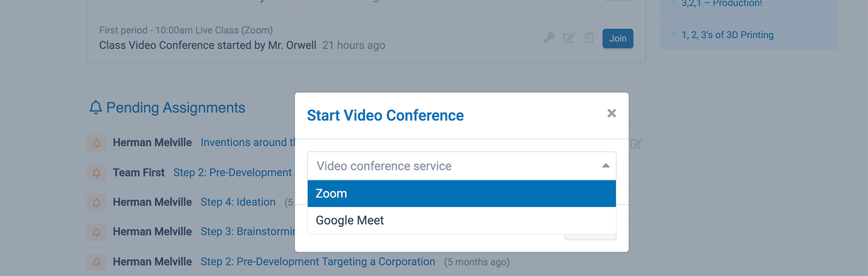868x276 pixels.
Task: Click bell icon beside Step 4: Ideation
Action: (96, 202)
